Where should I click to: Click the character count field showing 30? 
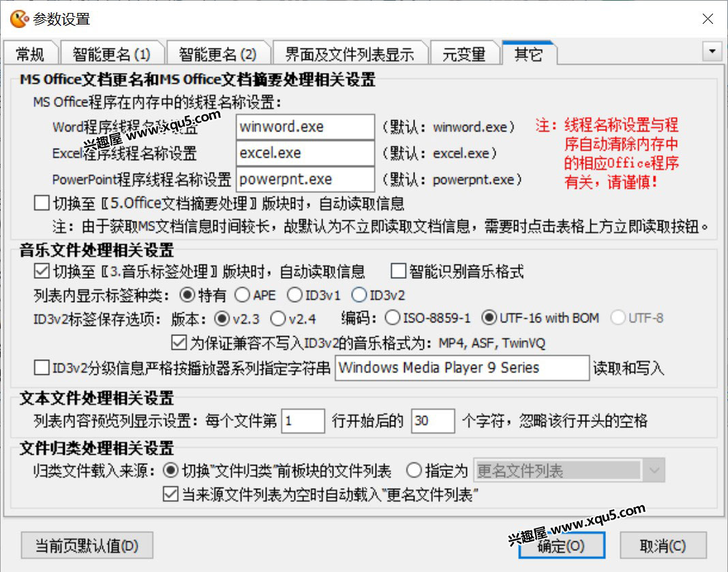tap(433, 421)
